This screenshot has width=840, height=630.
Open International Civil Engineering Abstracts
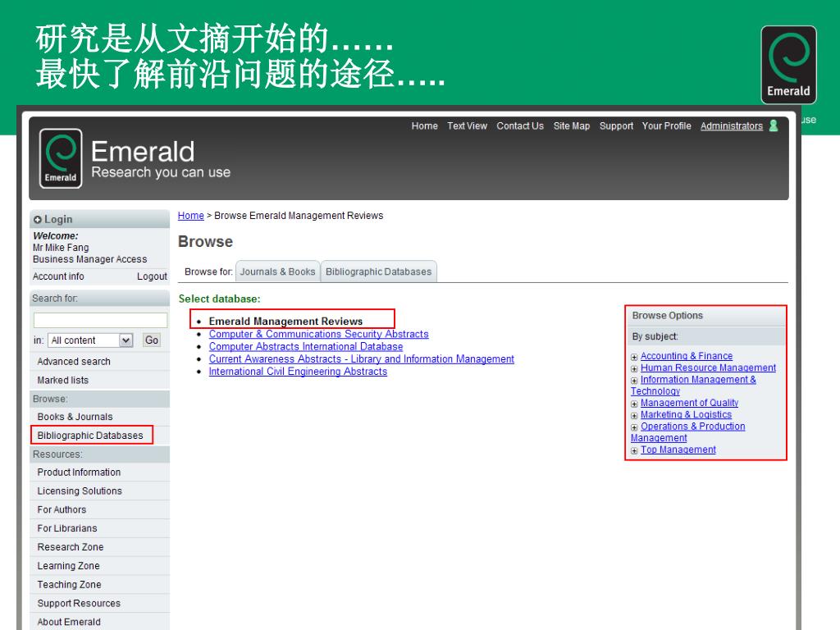[x=298, y=372]
